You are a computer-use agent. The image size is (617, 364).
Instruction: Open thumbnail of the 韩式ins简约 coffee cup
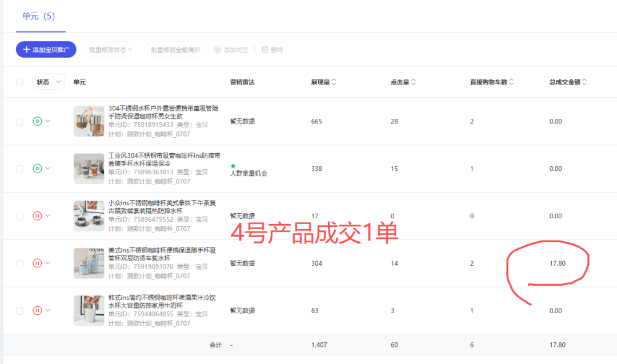click(89, 311)
